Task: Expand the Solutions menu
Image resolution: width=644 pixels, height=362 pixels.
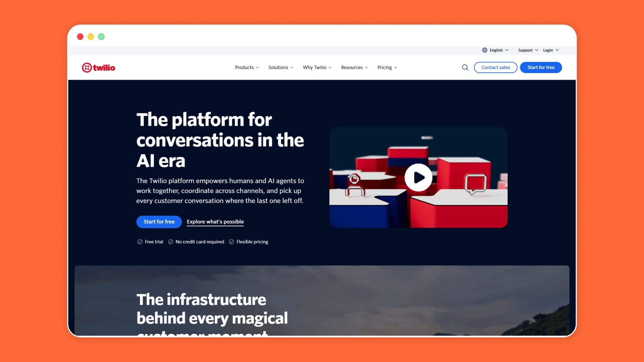Action: coord(281,67)
